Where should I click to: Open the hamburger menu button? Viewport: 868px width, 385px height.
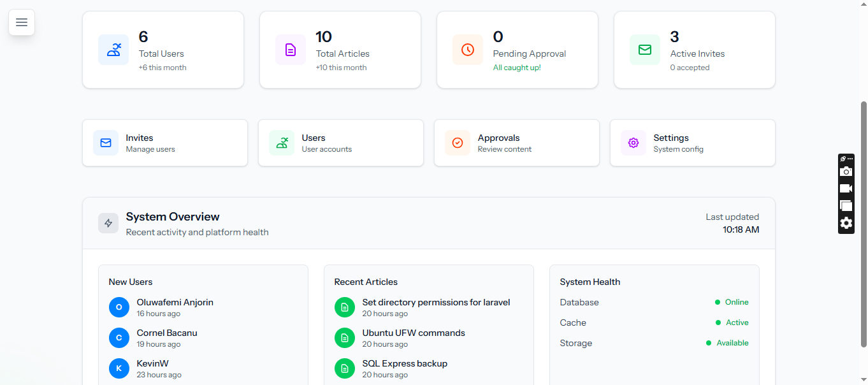(x=22, y=22)
